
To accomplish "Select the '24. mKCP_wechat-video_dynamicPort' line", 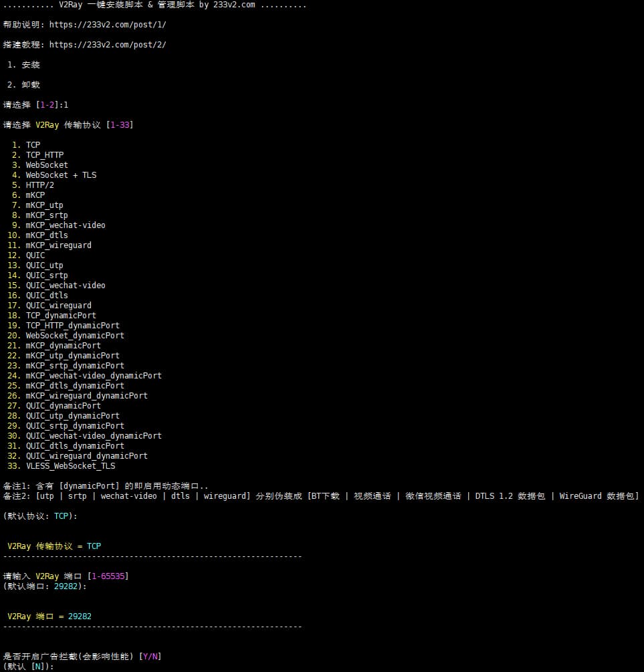I will tap(84, 376).
